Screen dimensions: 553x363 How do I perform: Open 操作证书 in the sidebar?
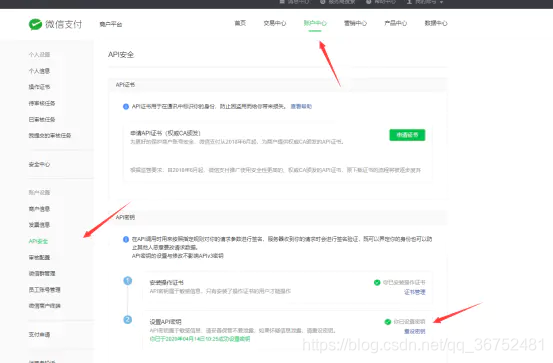coord(39,87)
